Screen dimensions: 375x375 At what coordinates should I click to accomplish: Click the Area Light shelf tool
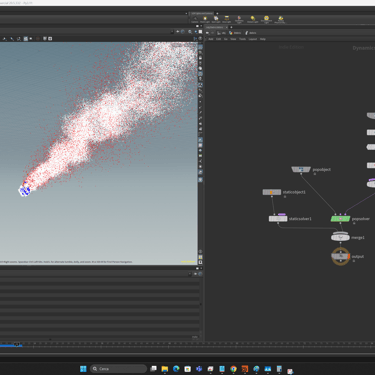click(x=227, y=20)
